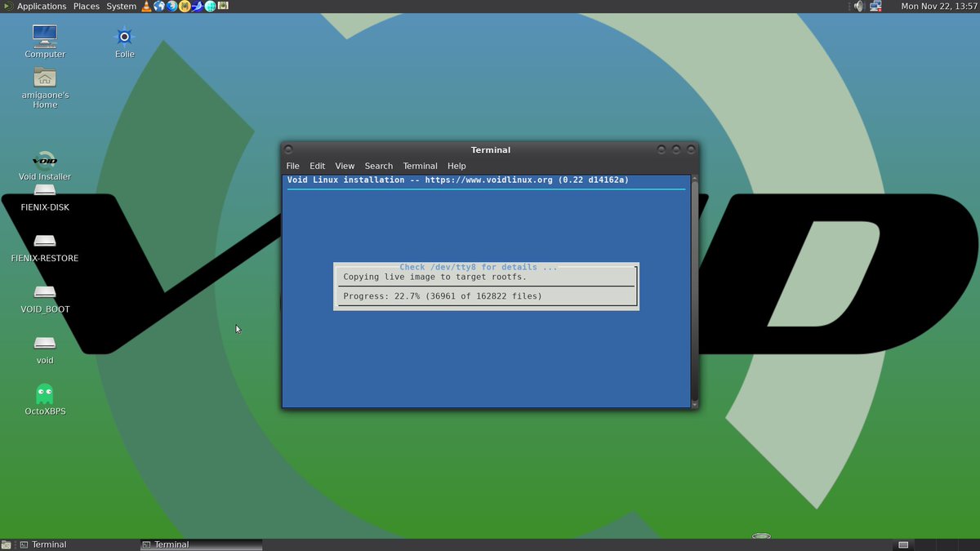Viewport: 980px width, 551px height.
Task: Open the volume control speaker icon
Action: point(858,6)
